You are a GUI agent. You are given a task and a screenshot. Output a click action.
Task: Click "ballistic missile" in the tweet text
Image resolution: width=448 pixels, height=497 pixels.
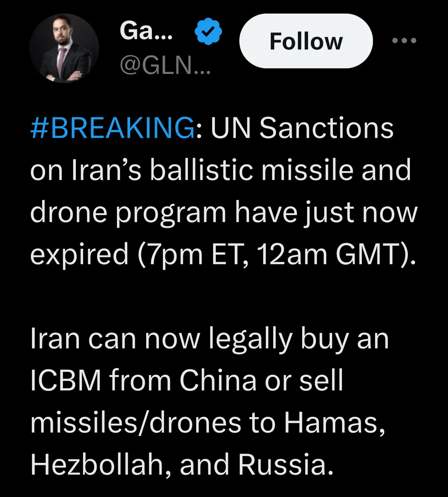coord(251,170)
